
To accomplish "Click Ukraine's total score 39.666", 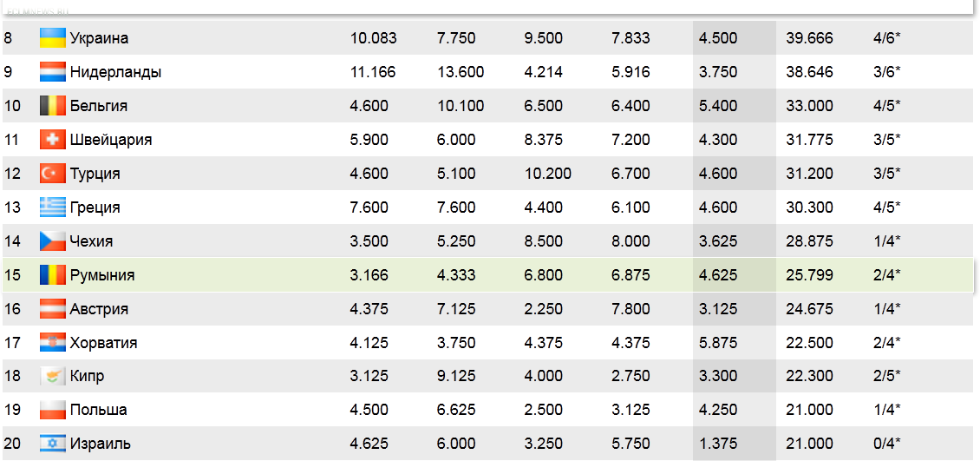I will coord(809,38).
